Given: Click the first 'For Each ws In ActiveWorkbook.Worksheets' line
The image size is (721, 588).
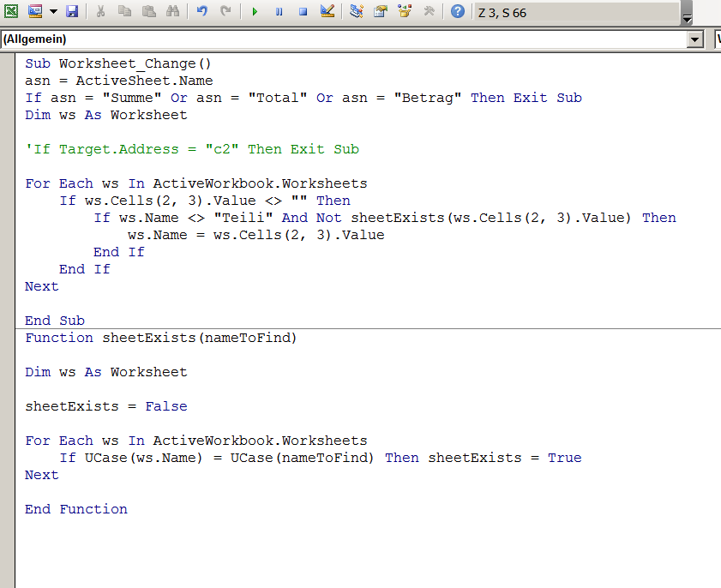Looking at the screenshot, I should click(x=195, y=183).
